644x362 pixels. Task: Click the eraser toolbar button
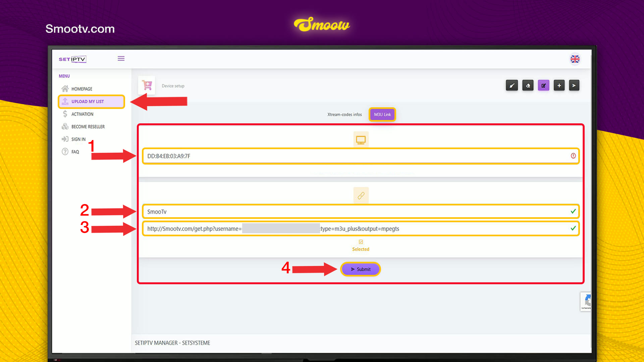point(528,85)
